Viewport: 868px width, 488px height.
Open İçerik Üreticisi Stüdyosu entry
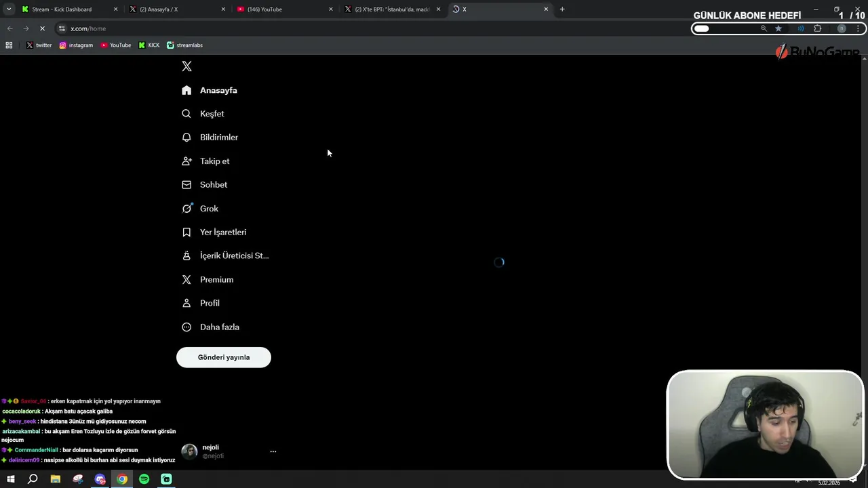tap(225, 256)
